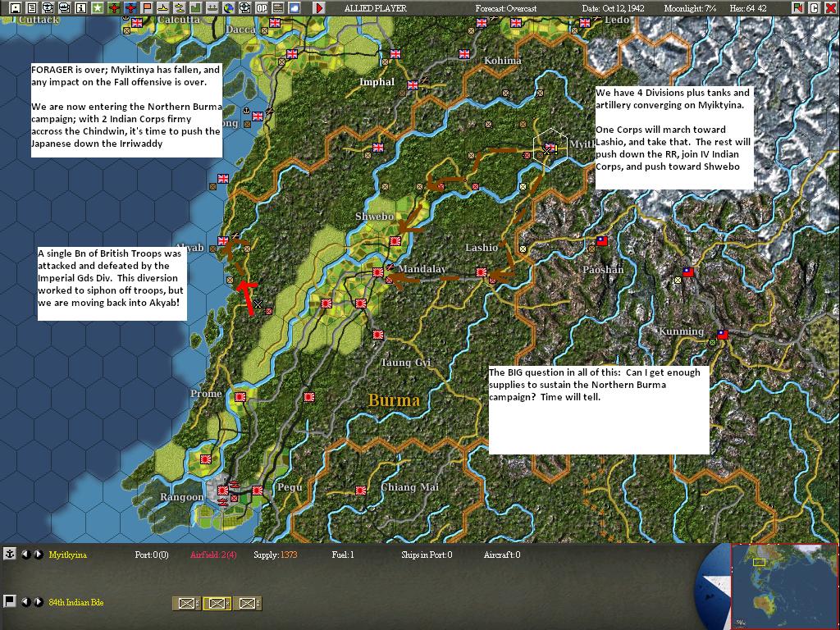Click the British flag unit at Kohima
The width and height of the screenshot is (840, 630).
tap(464, 54)
